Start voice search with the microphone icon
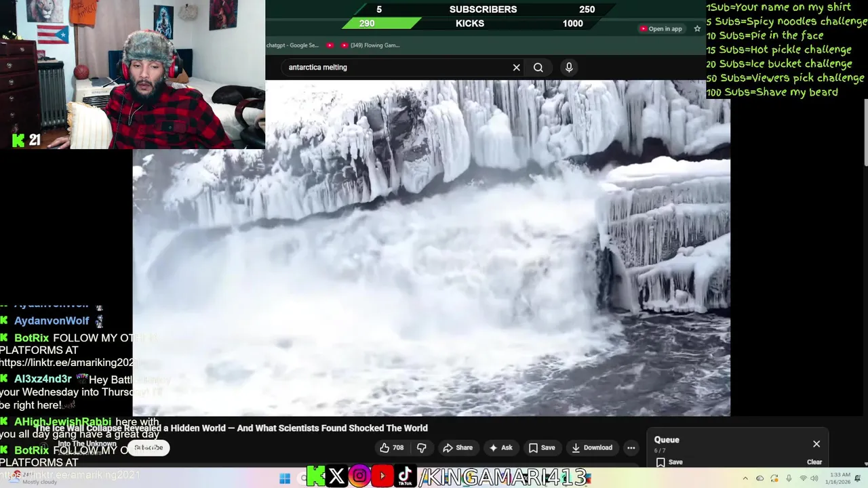This screenshot has width=868, height=488. pos(569,67)
